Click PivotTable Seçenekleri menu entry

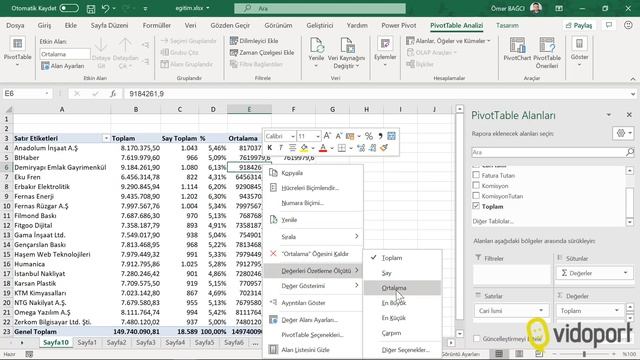click(313, 335)
